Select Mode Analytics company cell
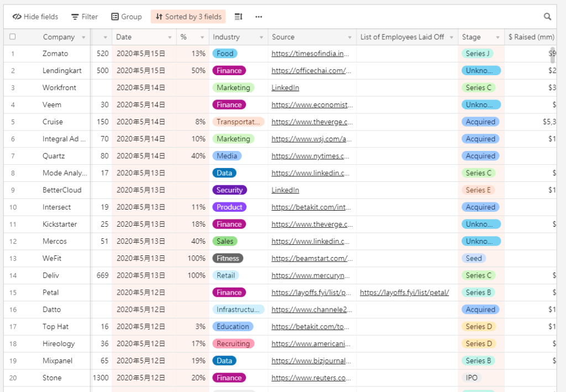566x392 pixels. (65, 173)
